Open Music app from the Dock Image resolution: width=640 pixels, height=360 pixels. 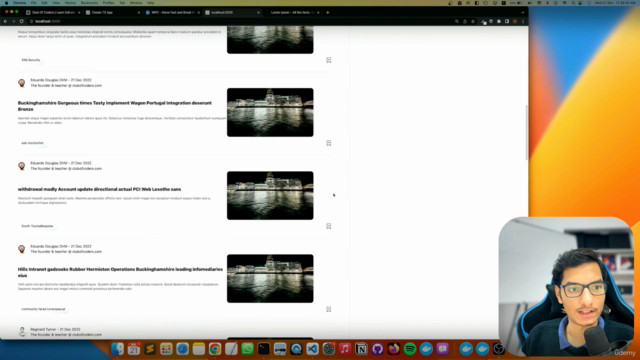[345, 349]
